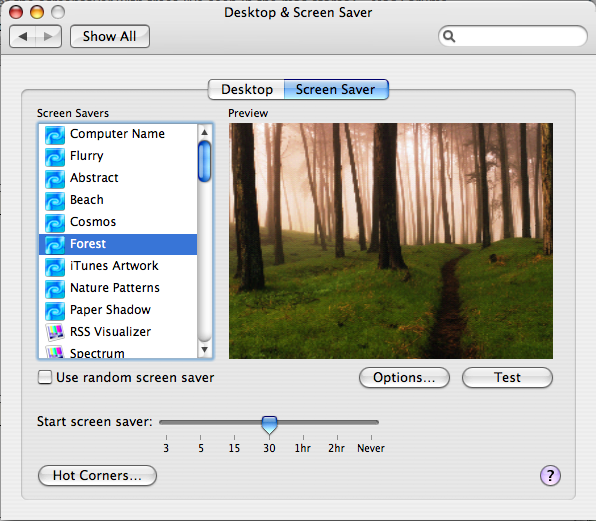596x521 pixels.
Task: Set the slider to the 5 minute mark
Action: click(200, 437)
